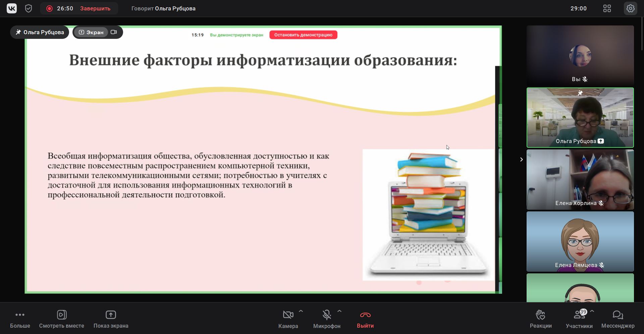
Task: Collapse the participants sidebar with the chevron
Action: [x=521, y=159]
